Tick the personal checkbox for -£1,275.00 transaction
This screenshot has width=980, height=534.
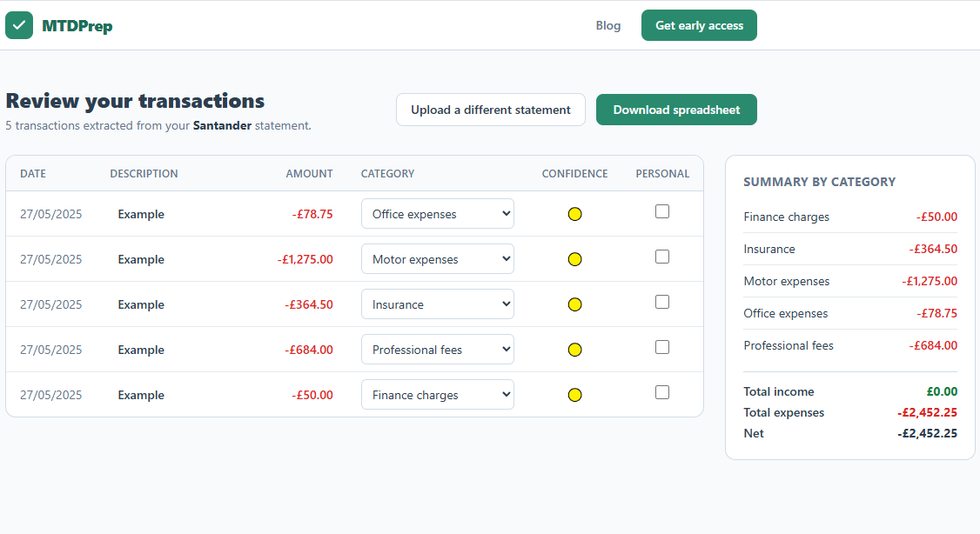tap(662, 257)
